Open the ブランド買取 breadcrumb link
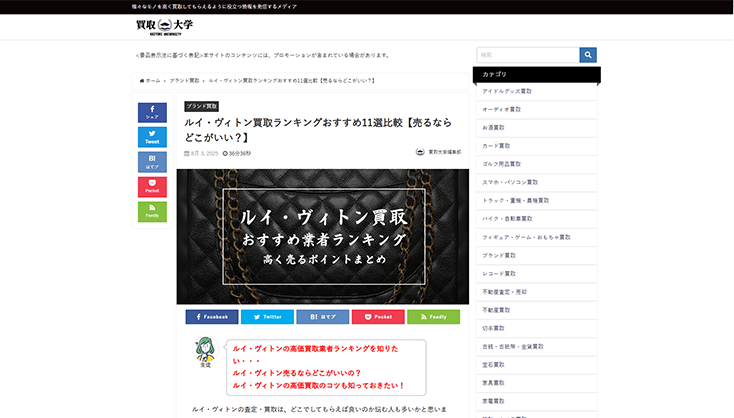The width and height of the screenshot is (734, 418). [184, 80]
